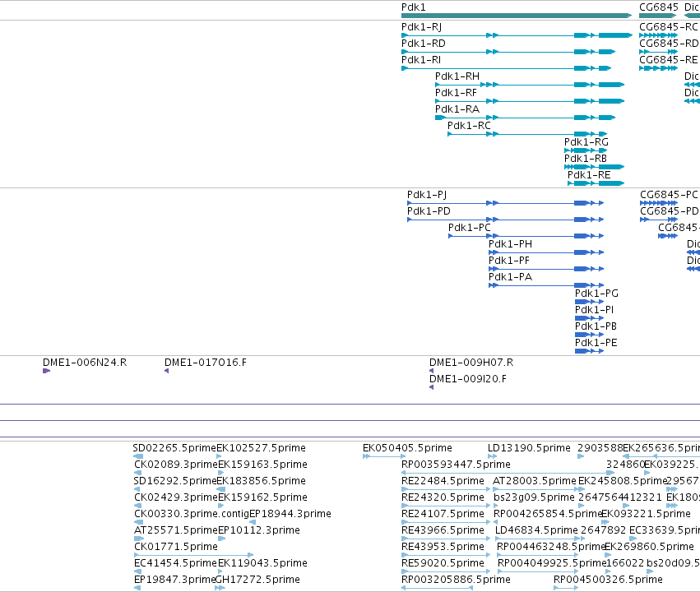Open the CG6845-RE transcript label
The width and height of the screenshot is (700, 592).
(668, 60)
